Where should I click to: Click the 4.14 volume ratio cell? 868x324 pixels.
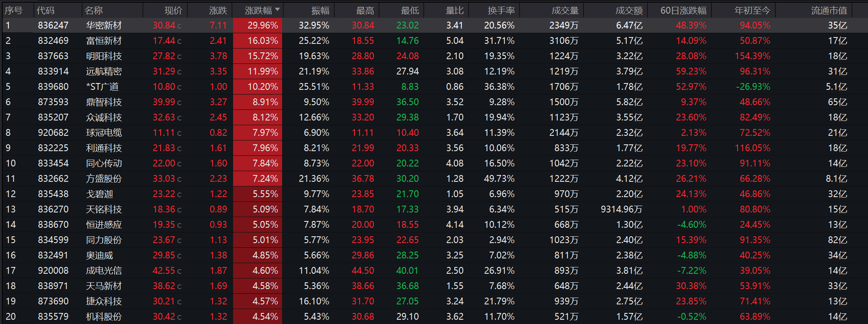point(455,225)
